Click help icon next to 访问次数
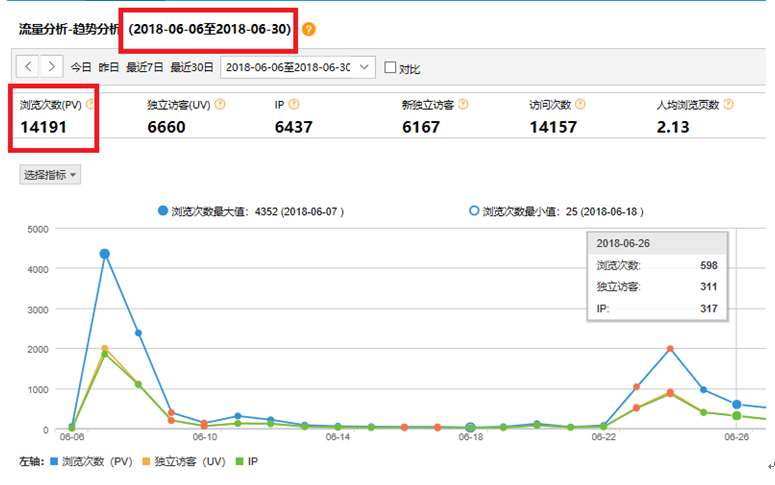The width and height of the screenshot is (775, 485). (x=579, y=103)
